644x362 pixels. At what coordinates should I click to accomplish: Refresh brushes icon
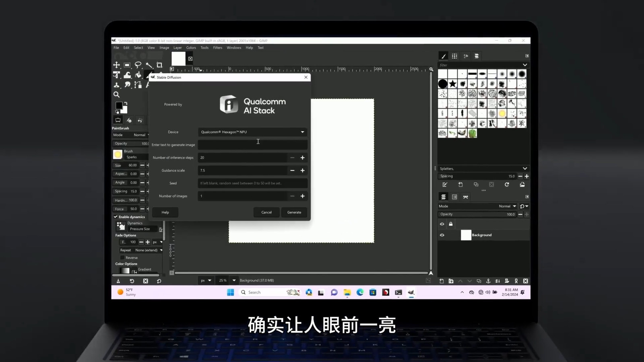click(x=507, y=185)
